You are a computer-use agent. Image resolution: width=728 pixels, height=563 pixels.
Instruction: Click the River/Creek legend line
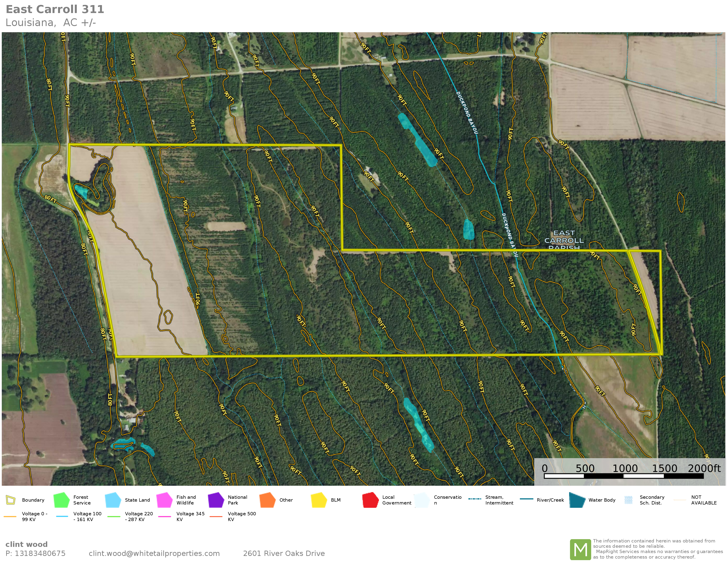click(526, 499)
